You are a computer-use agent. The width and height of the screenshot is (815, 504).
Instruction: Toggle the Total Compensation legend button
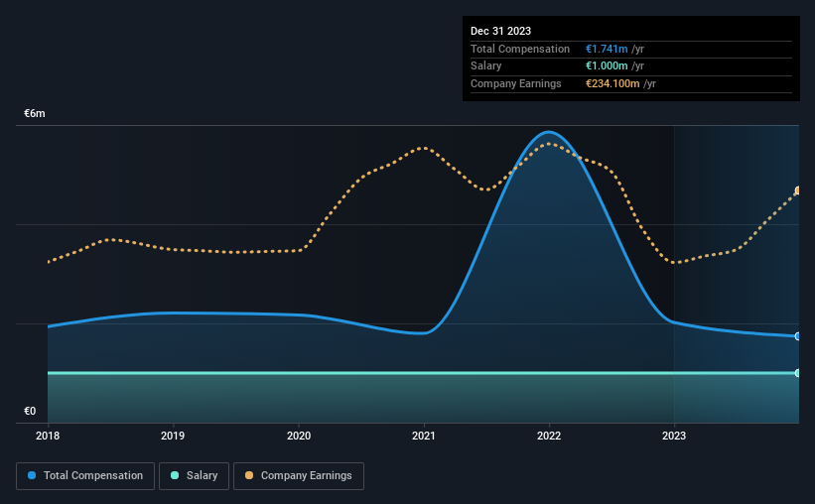pos(85,476)
